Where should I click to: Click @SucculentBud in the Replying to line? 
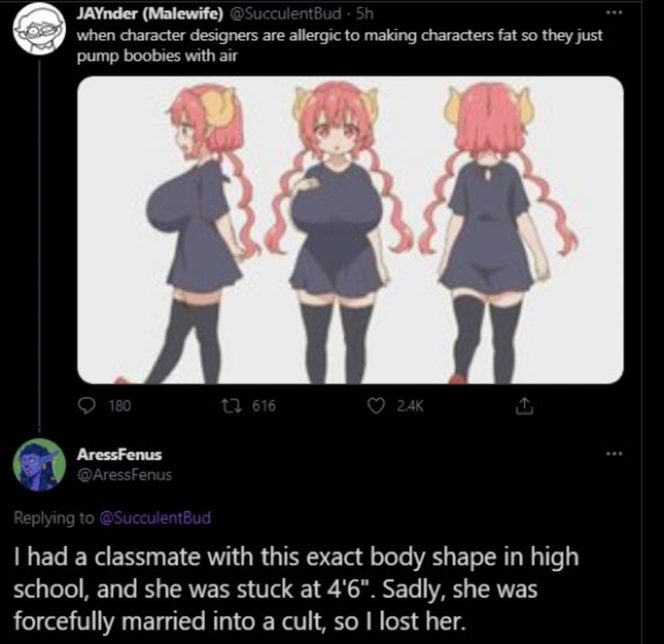[155, 518]
